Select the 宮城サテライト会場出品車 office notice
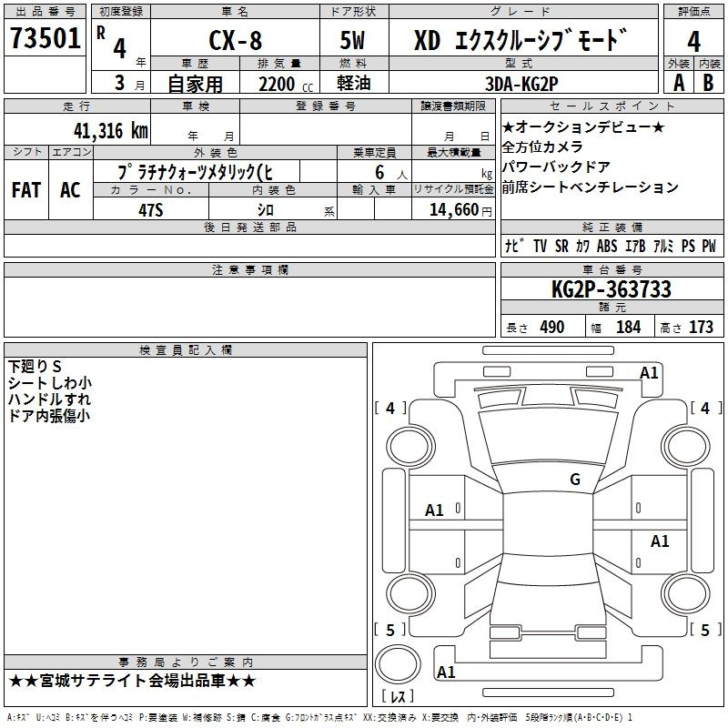This screenshot has height=728, width=728. tap(133, 681)
